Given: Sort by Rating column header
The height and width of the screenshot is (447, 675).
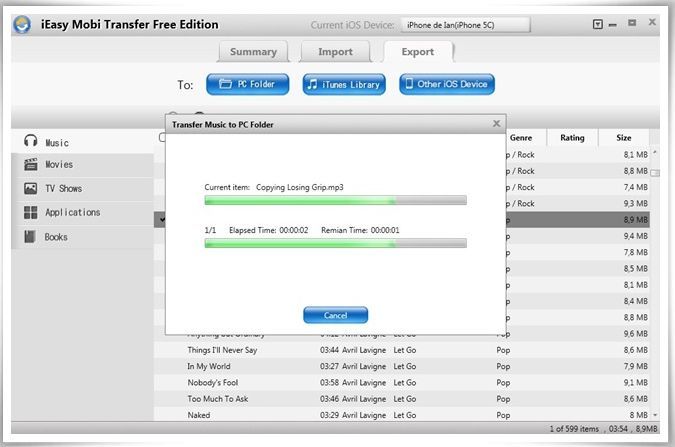Looking at the screenshot, I should (x=572, y=138).
